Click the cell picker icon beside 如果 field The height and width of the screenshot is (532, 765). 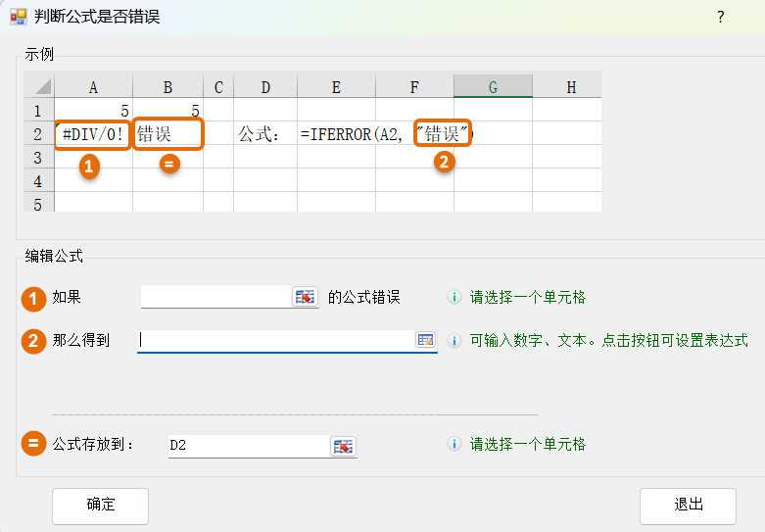tap(306, 297)
